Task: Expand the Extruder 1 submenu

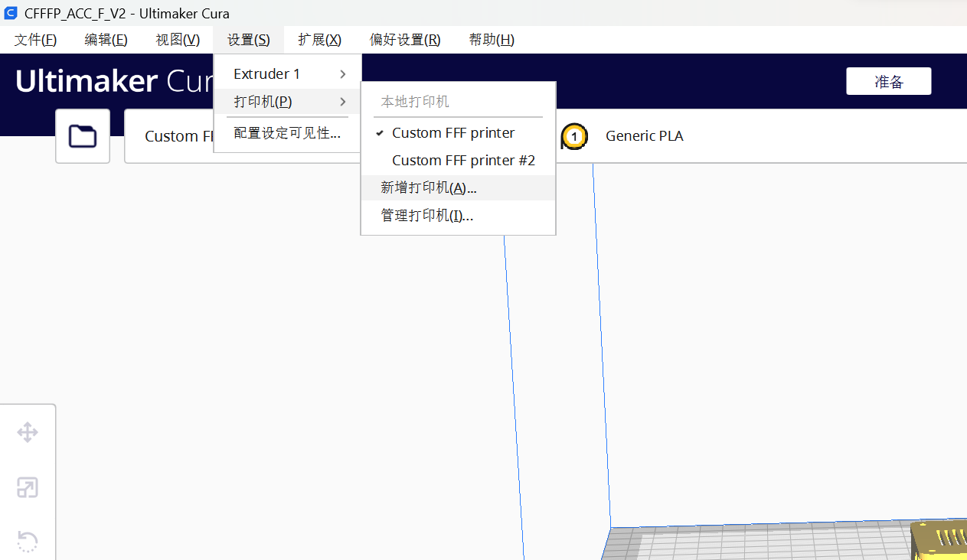Action: pos(287,74)
